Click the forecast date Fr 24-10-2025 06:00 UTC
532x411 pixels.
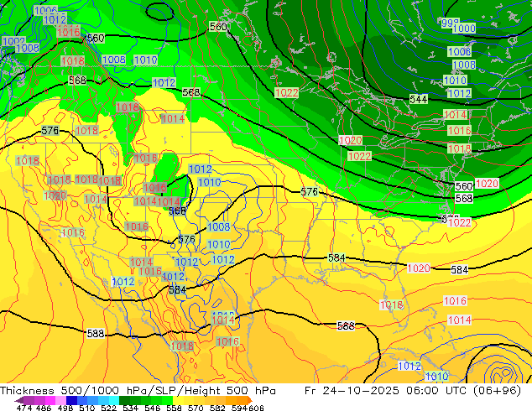[413, 391]
